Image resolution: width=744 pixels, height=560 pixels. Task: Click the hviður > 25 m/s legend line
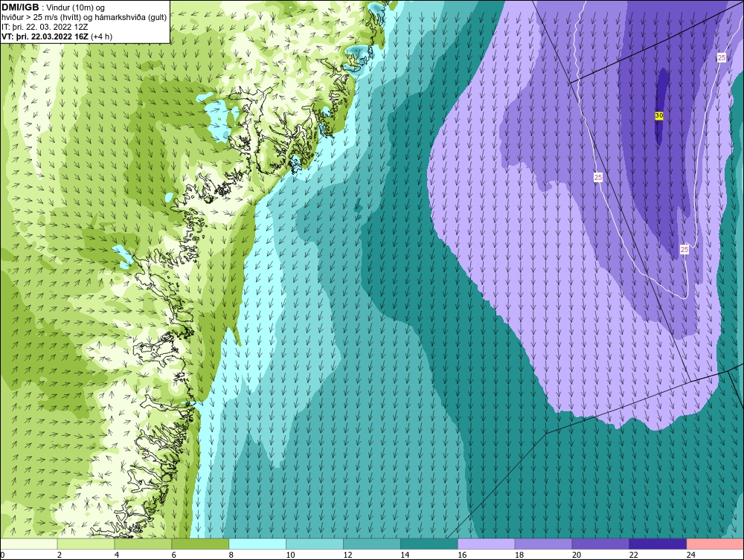85,18
